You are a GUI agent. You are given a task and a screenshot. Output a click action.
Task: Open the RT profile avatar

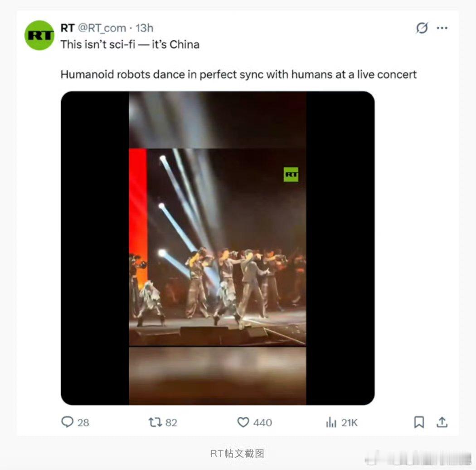coord(39,35)
